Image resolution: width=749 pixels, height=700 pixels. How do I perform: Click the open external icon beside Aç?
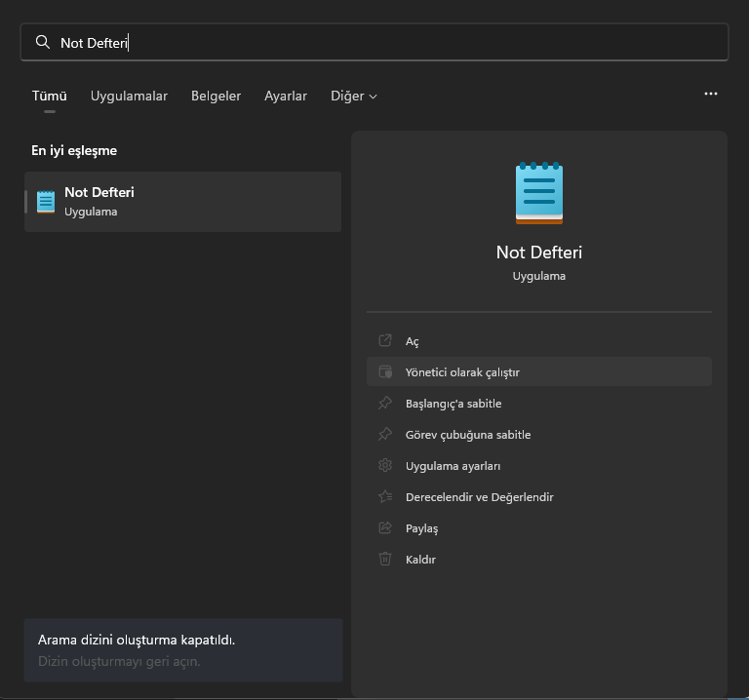click(385, 341)
